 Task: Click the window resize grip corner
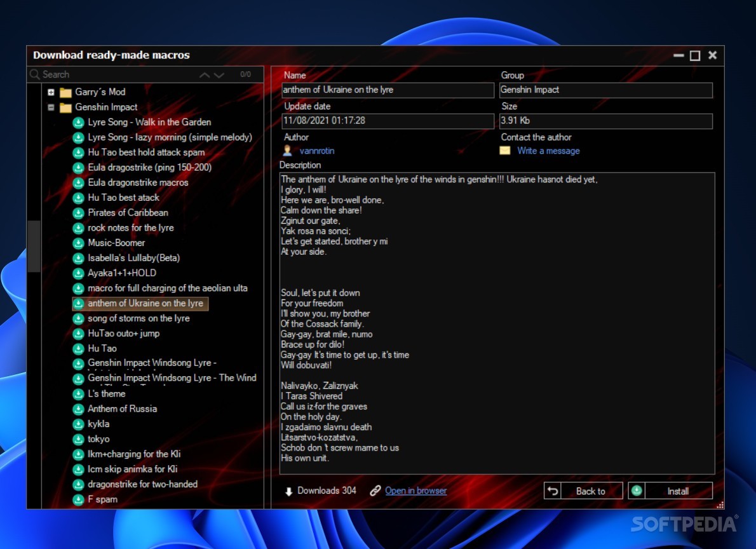coord(720,505)
